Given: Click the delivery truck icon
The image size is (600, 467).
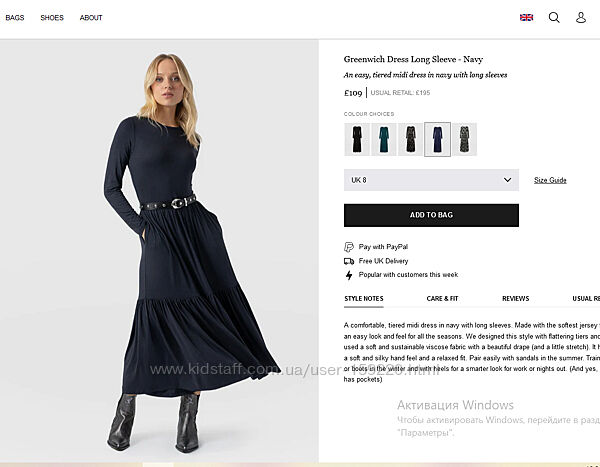Looking at the screenshot, I should 349,261.
